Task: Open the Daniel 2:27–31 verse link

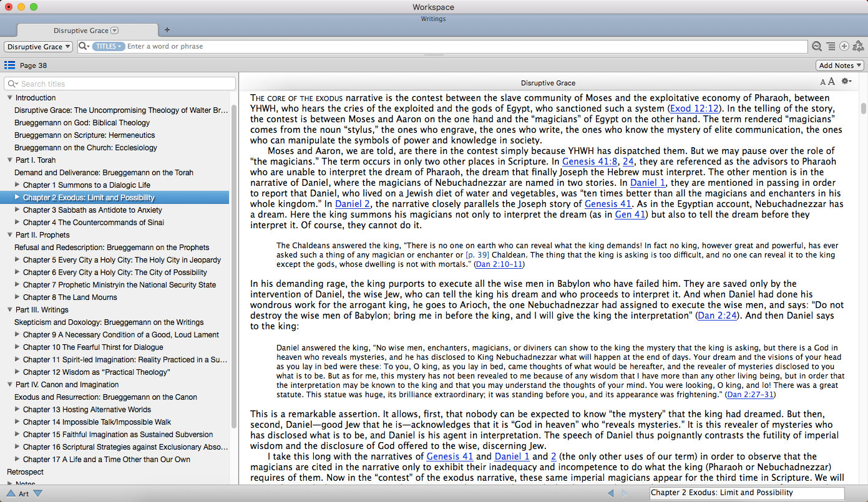Action: pos(751,394)
